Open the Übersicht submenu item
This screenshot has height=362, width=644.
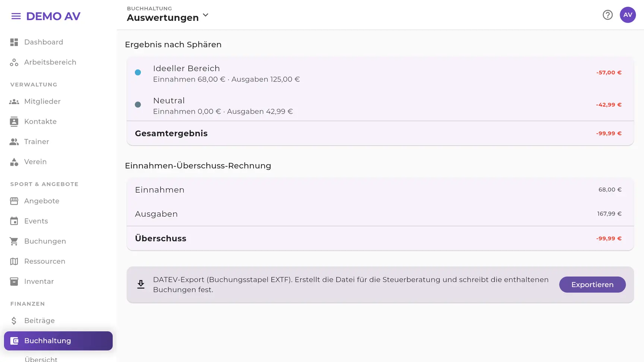41,359
